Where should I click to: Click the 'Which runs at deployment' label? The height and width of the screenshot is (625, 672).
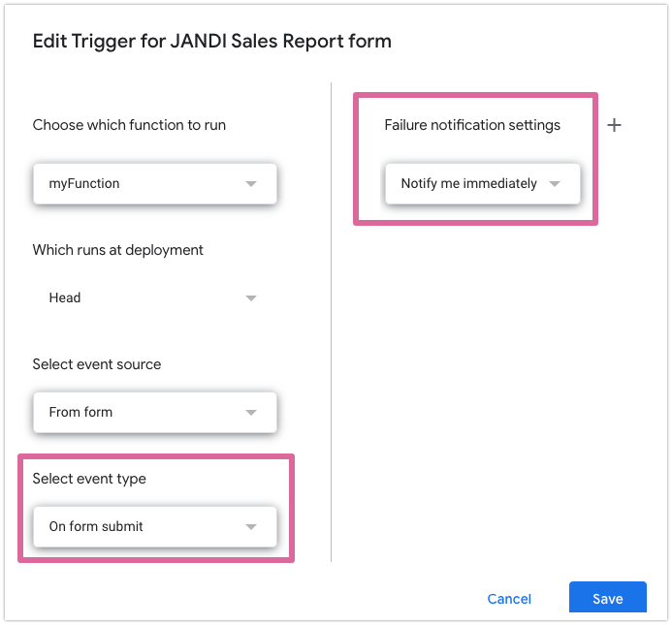click(x=117, y=250)
